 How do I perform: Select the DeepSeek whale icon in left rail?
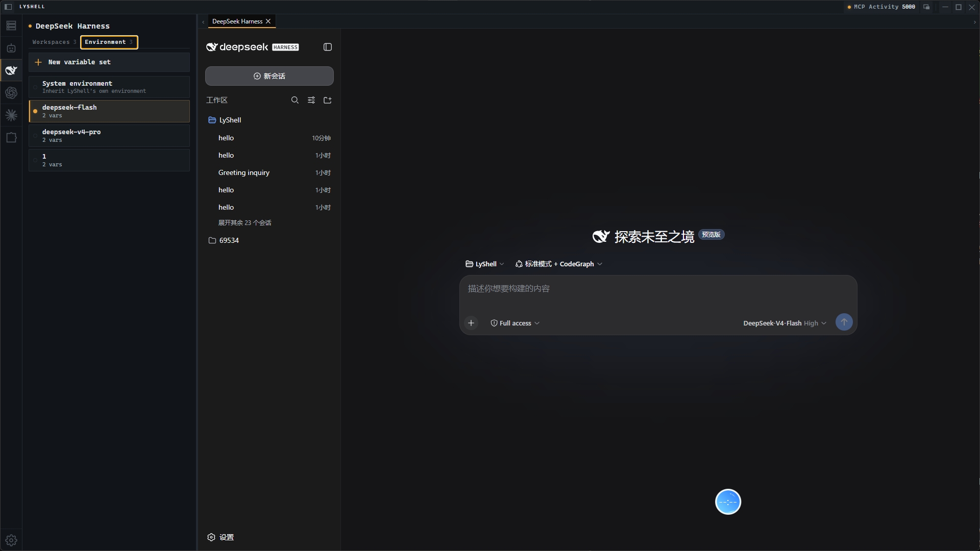pyautogui.click(x=11, y=70)
